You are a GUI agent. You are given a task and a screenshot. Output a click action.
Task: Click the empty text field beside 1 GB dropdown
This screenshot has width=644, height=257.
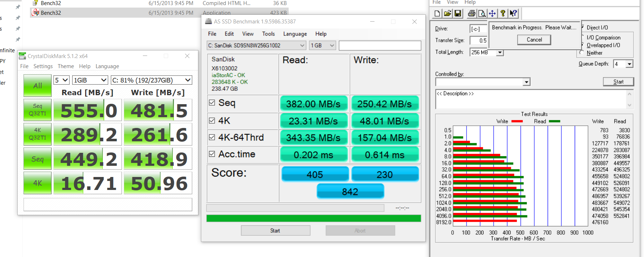coord(380,45)
